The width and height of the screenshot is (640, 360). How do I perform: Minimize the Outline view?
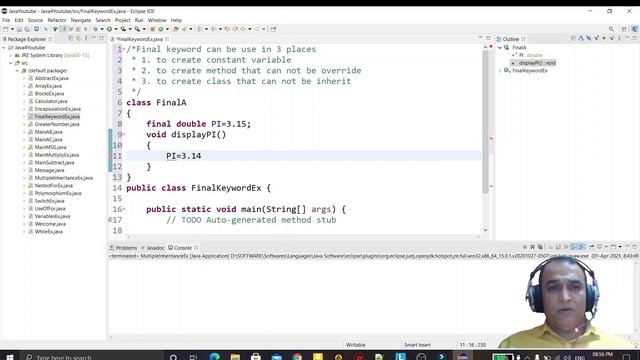tap(627, 38)
